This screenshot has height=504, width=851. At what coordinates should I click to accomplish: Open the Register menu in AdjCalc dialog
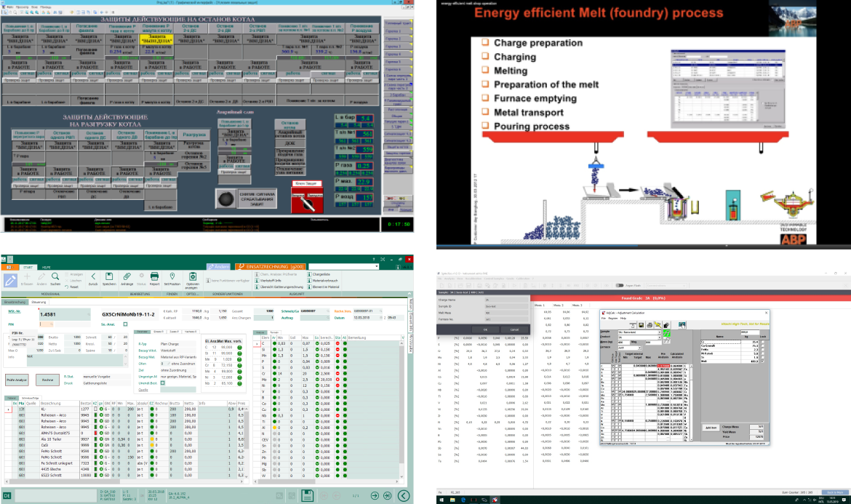(x=613, y=319)
